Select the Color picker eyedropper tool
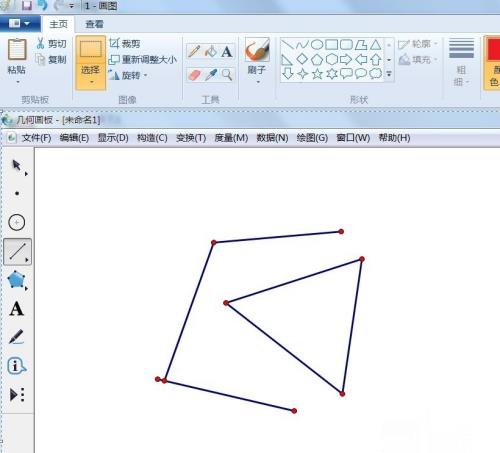Viewport: 500px width, 453px height. [x=210, y=75]
